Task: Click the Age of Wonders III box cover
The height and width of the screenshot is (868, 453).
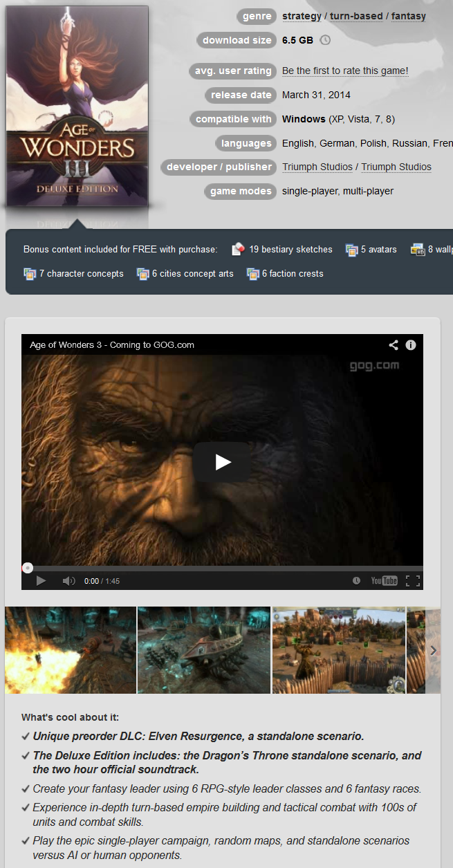Action: tap(77, 107)
